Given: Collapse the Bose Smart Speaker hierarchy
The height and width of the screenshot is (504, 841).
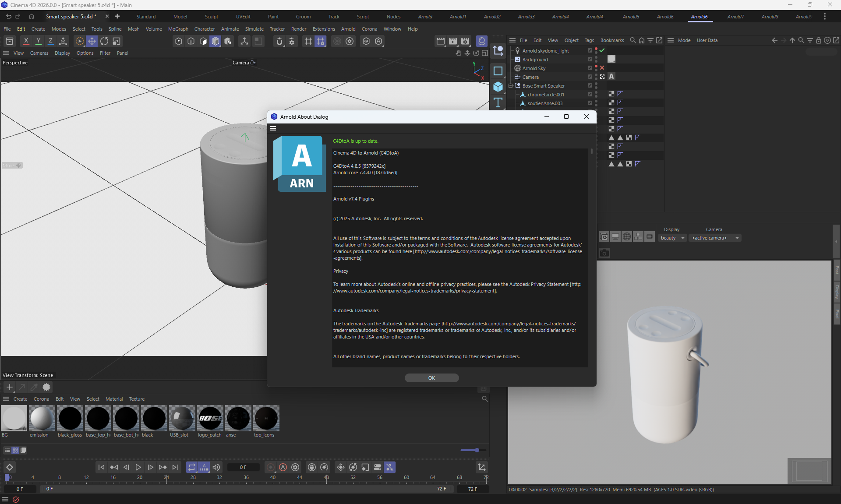Looking at the screenshot, I should 511,86.
